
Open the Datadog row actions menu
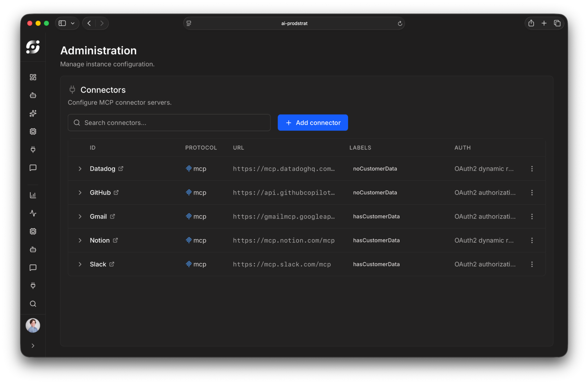(x=532, y=169)
